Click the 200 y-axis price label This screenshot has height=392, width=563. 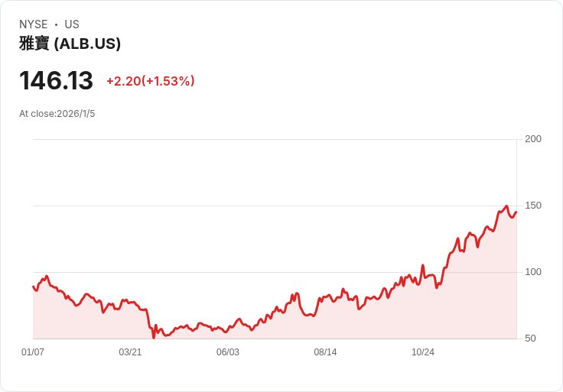(533, 139)
